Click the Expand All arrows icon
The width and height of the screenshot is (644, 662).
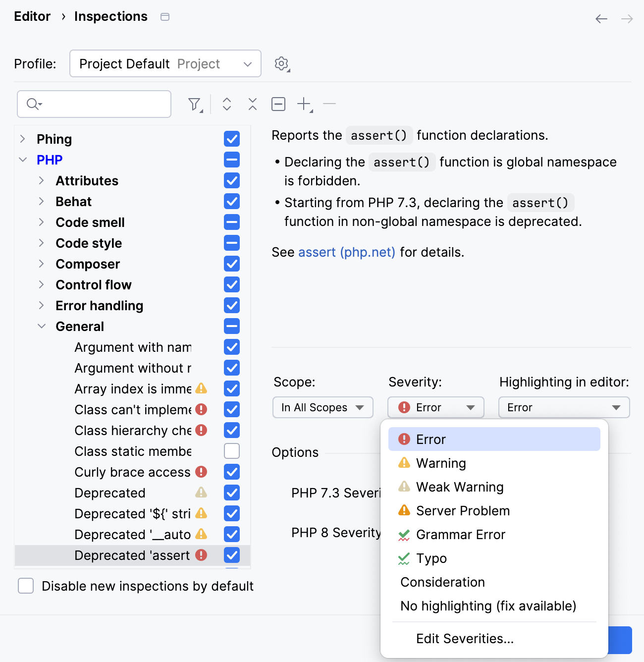pos(227,104)
